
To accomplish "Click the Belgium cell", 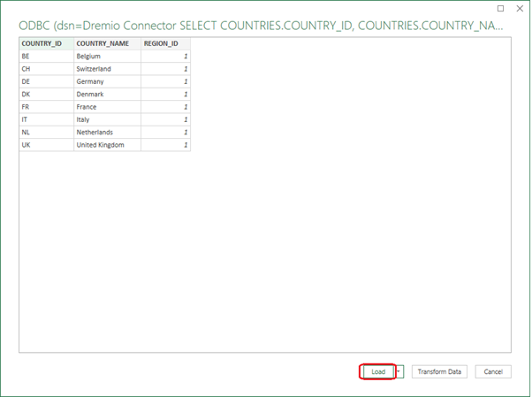I will coord(107,56).
